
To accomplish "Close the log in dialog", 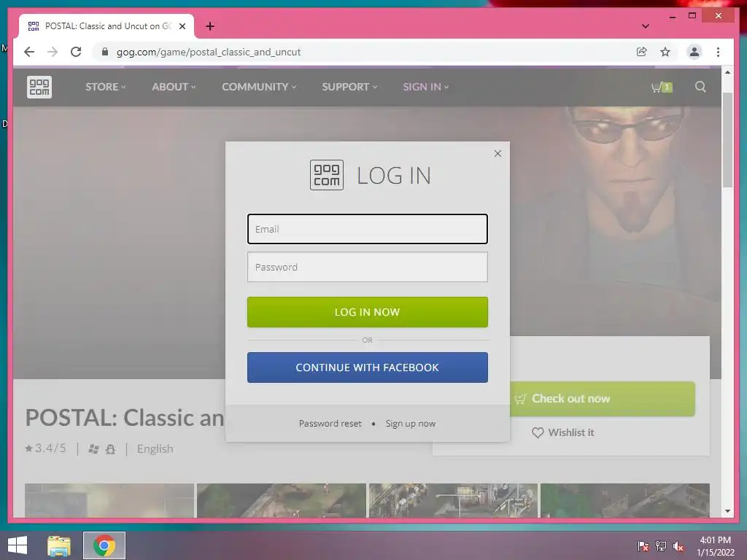I will [498, 153].
